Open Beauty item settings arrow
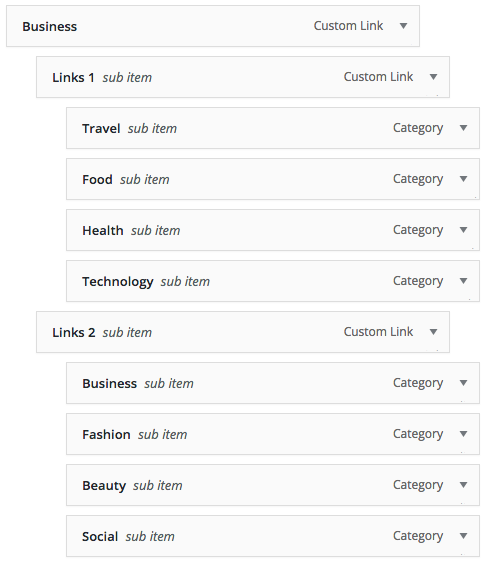 click(464, 485)
